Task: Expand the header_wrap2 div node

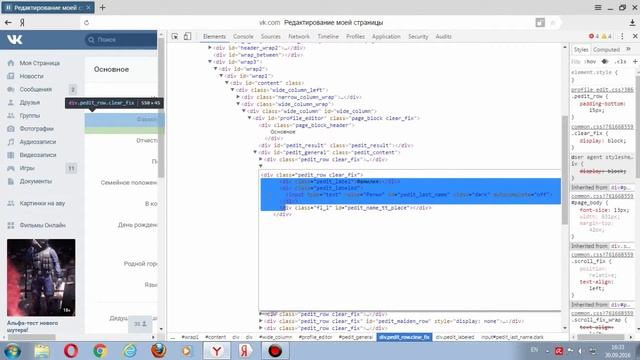Action: (x=210, y=47)
